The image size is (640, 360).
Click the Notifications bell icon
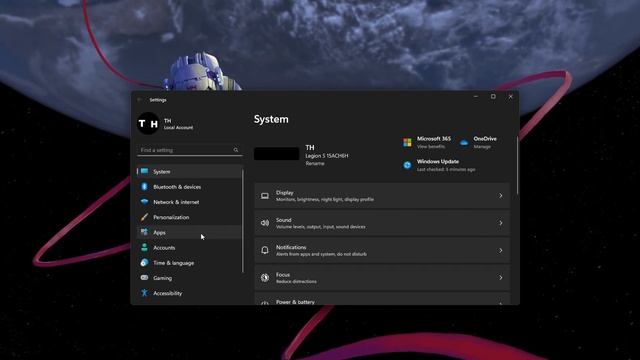(265, 250)
